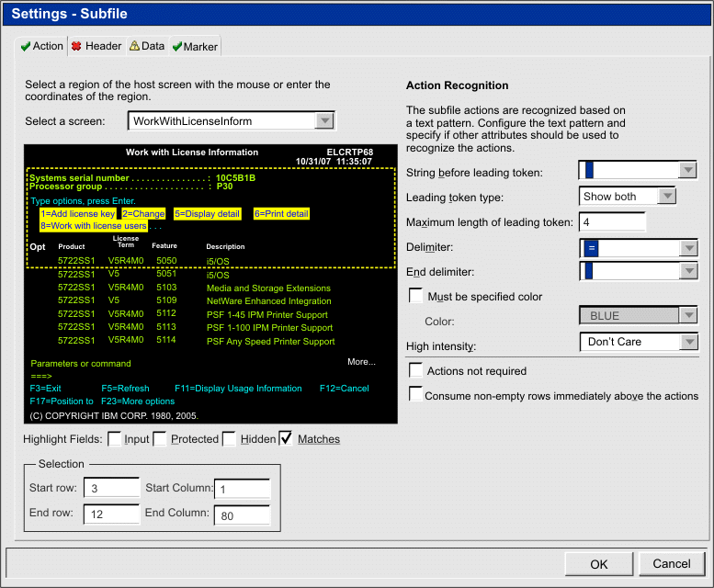Open the BLUE color dropdown
This screenshot has height=588, width=714.
click(687, 316)
